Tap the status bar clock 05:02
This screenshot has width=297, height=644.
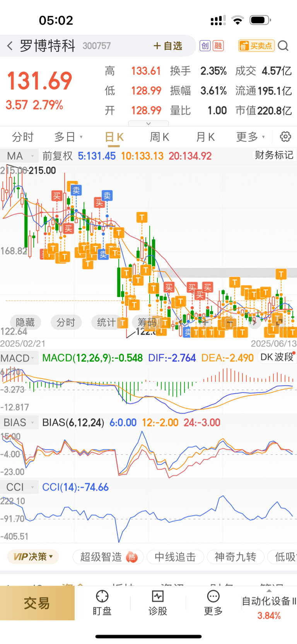tap(56, 20)
